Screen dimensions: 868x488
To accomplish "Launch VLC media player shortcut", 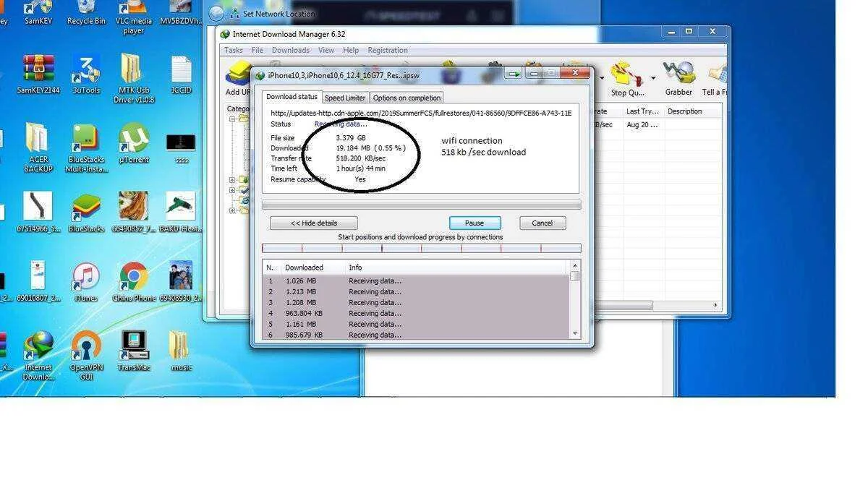I will tap(134, 17).
